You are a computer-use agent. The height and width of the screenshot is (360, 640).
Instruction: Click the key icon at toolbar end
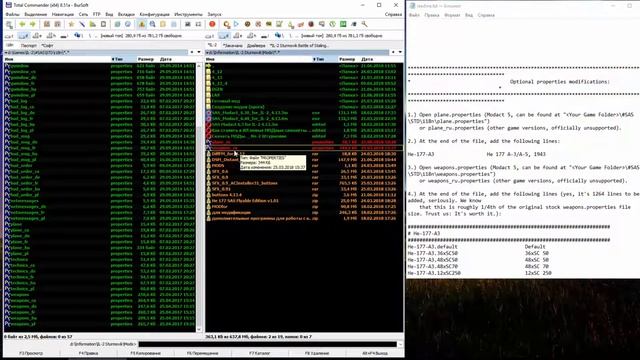364,24
